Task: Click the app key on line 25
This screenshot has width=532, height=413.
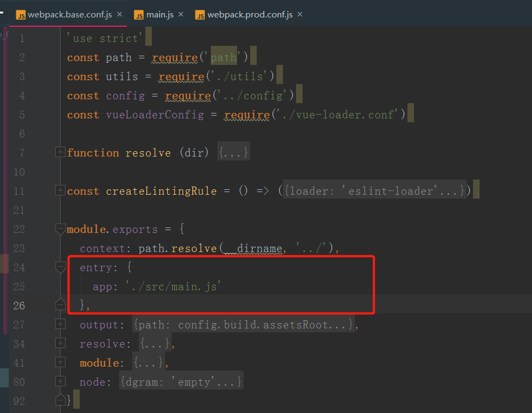Action: [103, 286]
